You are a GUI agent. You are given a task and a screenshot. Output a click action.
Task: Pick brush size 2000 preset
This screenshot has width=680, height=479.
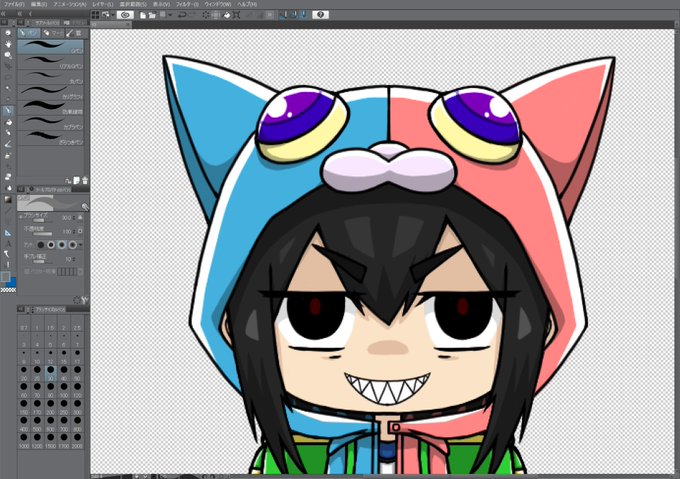pos(77,440)
